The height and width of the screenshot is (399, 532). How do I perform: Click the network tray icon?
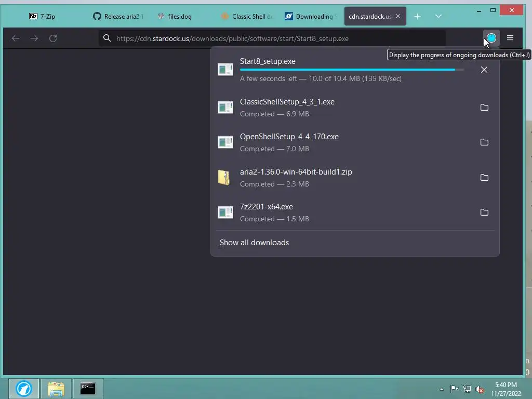click(467, 389)
